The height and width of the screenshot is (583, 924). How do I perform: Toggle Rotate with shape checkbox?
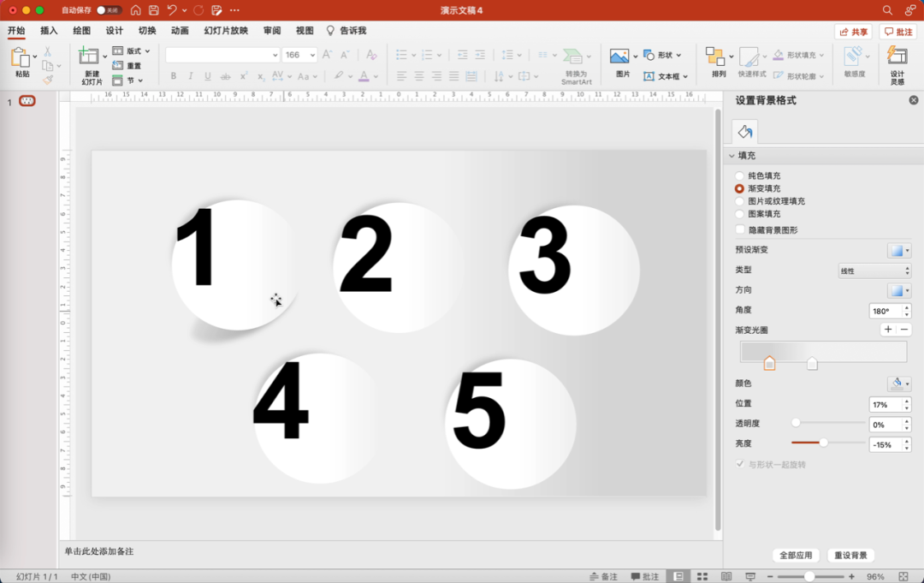(740, 465)
